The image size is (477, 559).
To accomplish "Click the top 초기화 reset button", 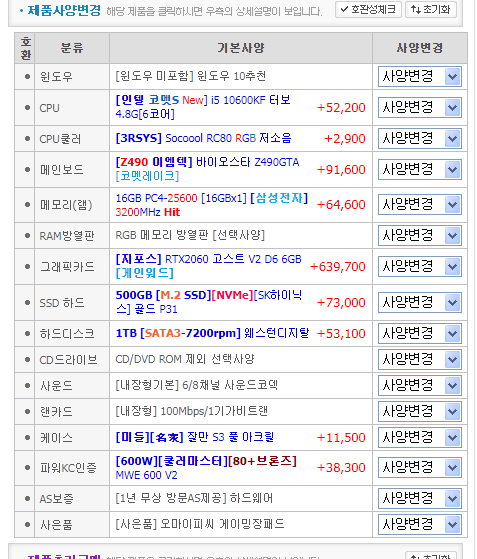I will coord(431,9).
